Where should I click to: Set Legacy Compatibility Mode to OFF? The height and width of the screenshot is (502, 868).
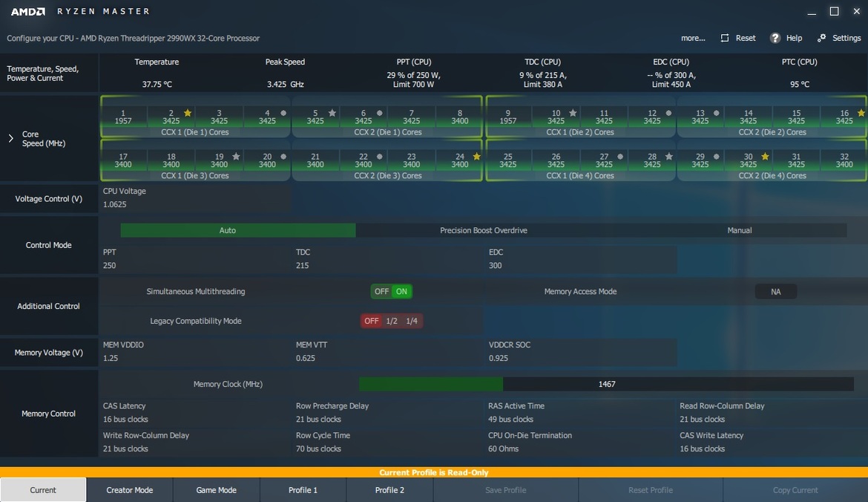372,321
